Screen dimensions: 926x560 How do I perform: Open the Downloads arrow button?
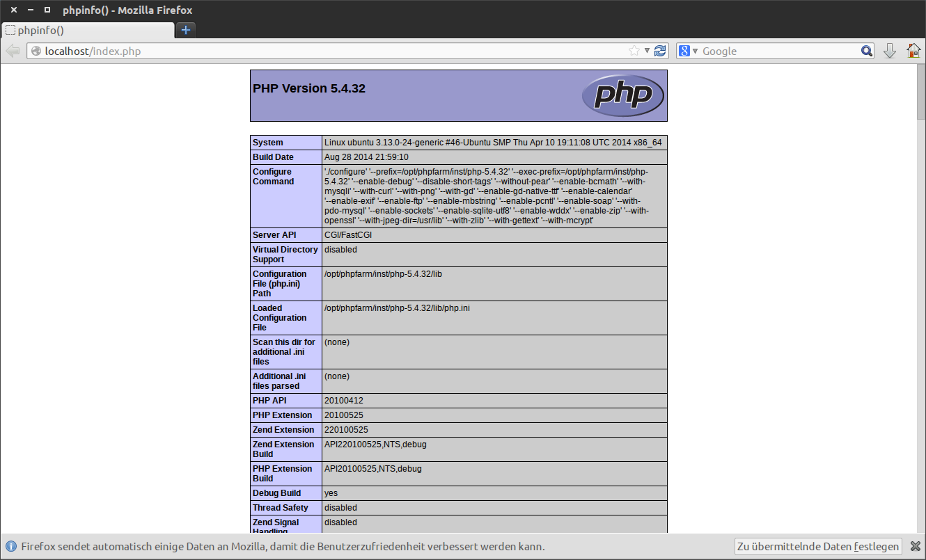889,51
